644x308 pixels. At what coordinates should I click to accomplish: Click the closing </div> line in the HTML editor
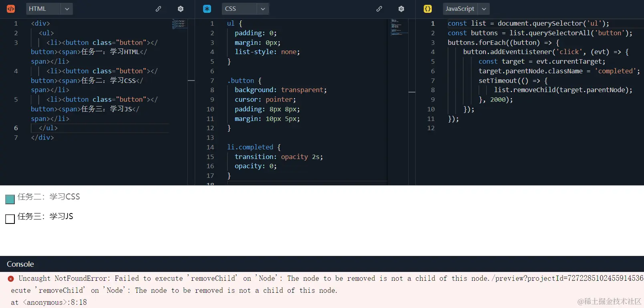(42, 138)
